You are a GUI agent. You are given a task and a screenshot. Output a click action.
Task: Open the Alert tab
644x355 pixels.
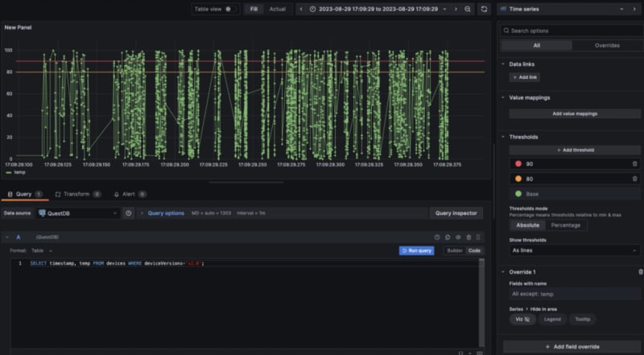(130, 194)
